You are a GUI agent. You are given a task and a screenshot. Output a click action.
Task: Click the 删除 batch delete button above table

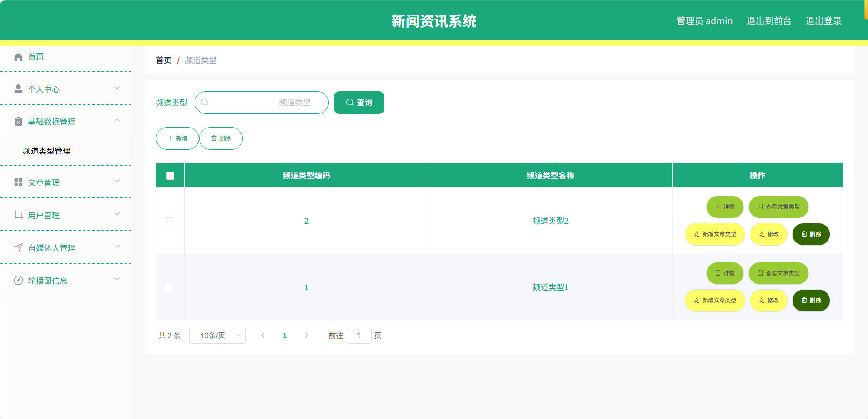pyautogui.click(x=221, y=138)
